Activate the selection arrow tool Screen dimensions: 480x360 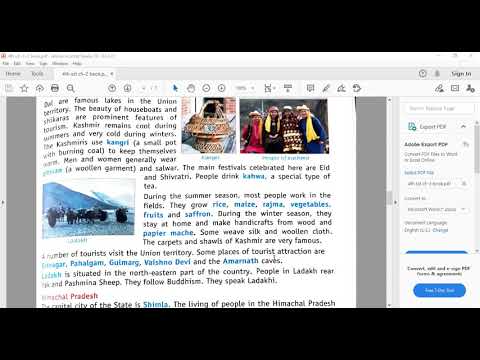pyautogui.click(x=175, y=88)
